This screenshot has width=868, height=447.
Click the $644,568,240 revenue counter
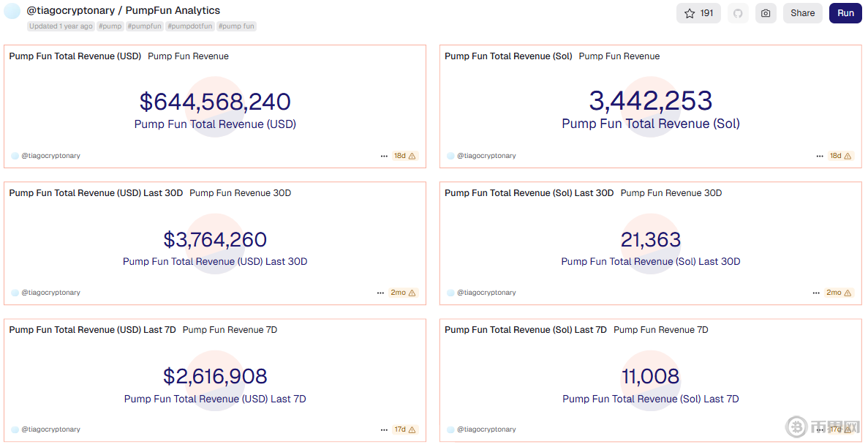[x=215, y=102]
